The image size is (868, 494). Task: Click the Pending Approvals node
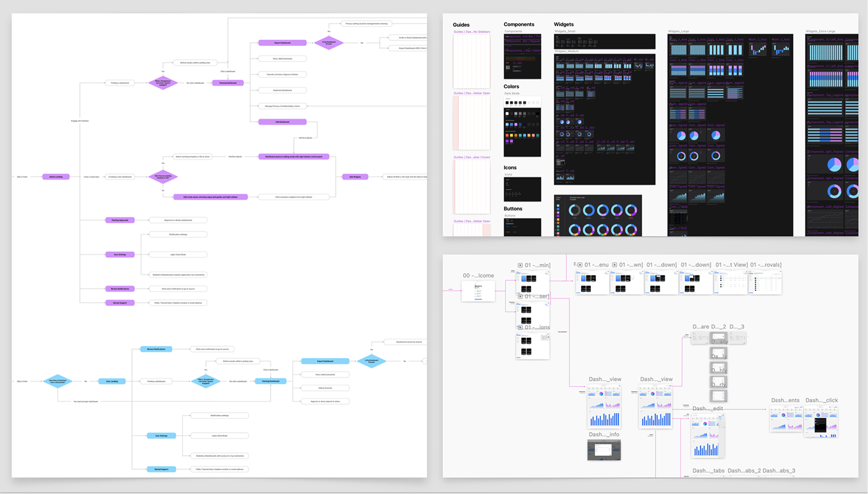tap(120, 220)
